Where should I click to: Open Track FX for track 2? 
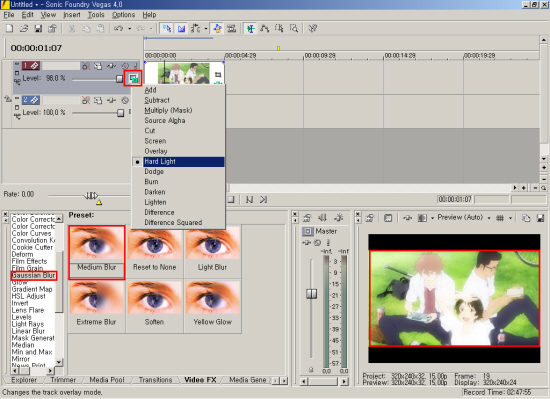coord(112,101)
